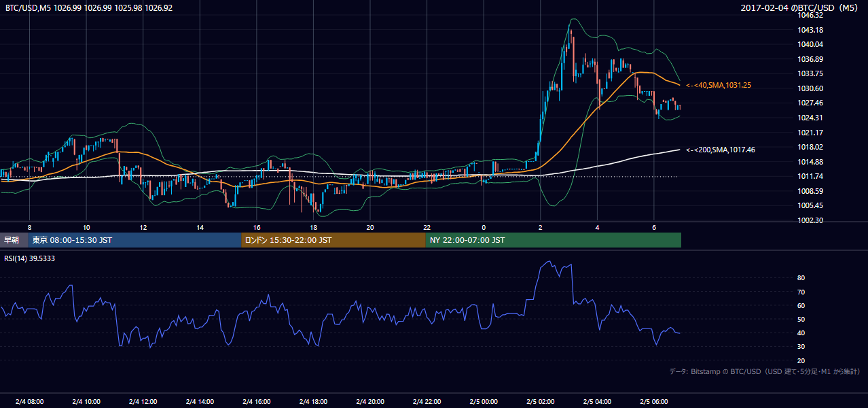This screenshot has width=868, height=408.
Task: Select the ロンドン 15:30-22:00 JST session bar
Action: pyautogui.click(x=333, y=240)
